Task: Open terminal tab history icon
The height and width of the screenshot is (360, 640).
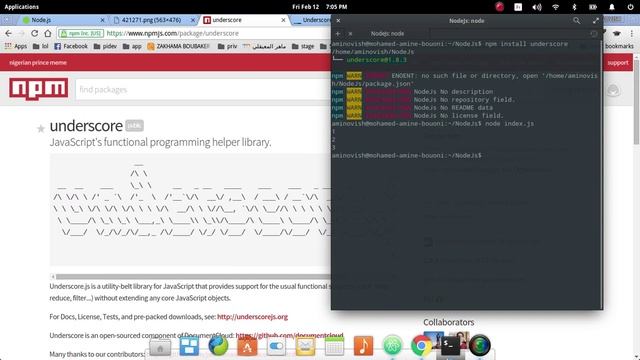Action: coord(594,33)
